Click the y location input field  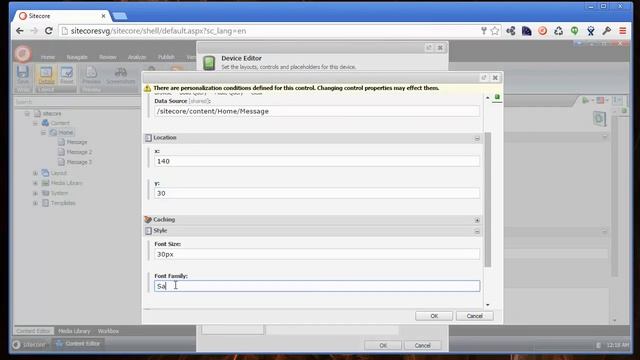point(317,193)
